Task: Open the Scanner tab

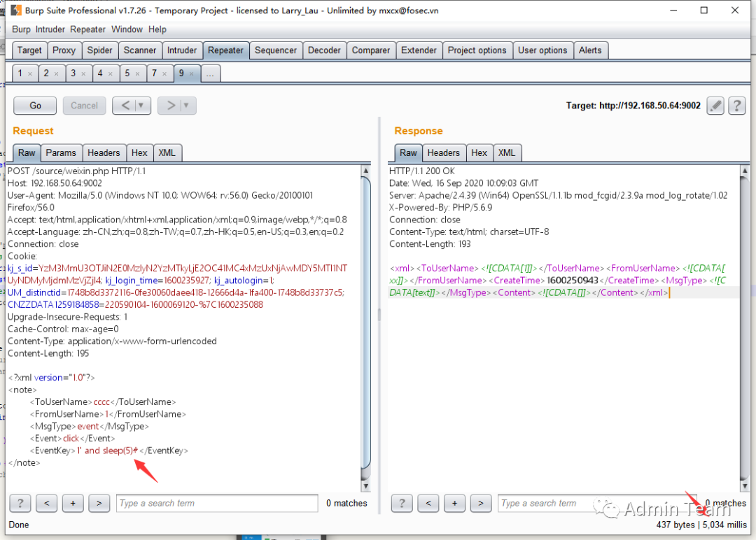Action: [x=140, y=50]
